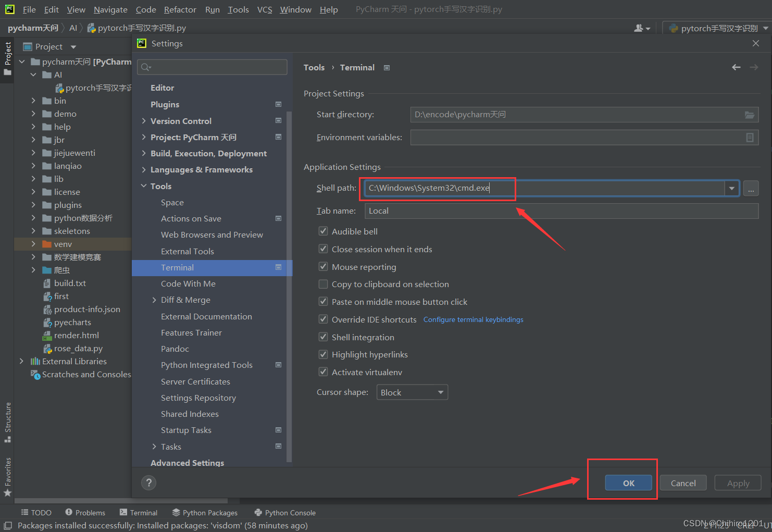Switch to the Terminal tool window tab

[139, 513]
